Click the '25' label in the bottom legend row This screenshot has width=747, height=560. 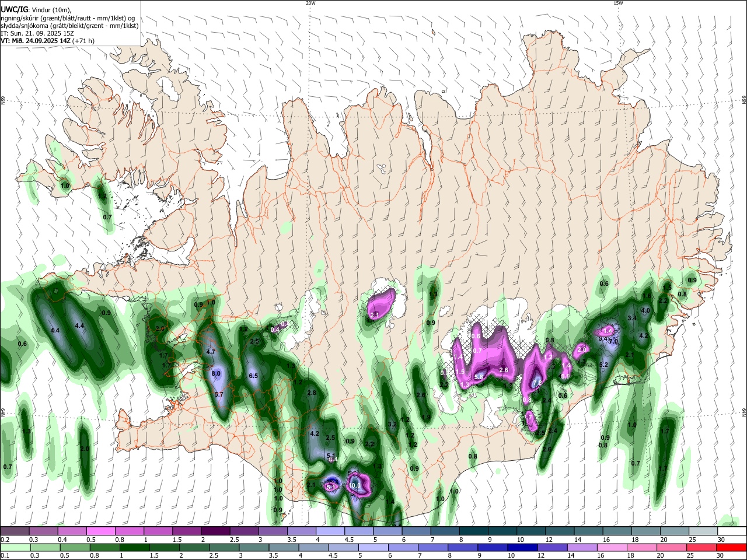coord(692,556)
